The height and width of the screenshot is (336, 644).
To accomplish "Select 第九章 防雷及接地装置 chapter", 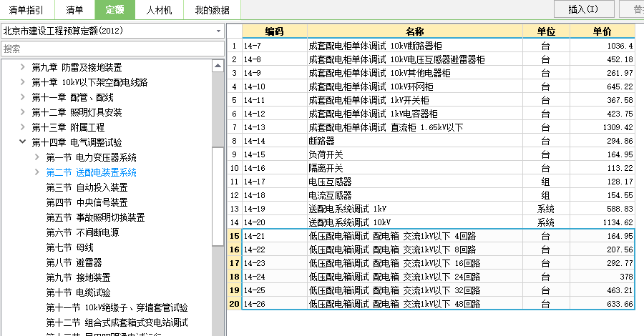I will click(x=77, y=67).
